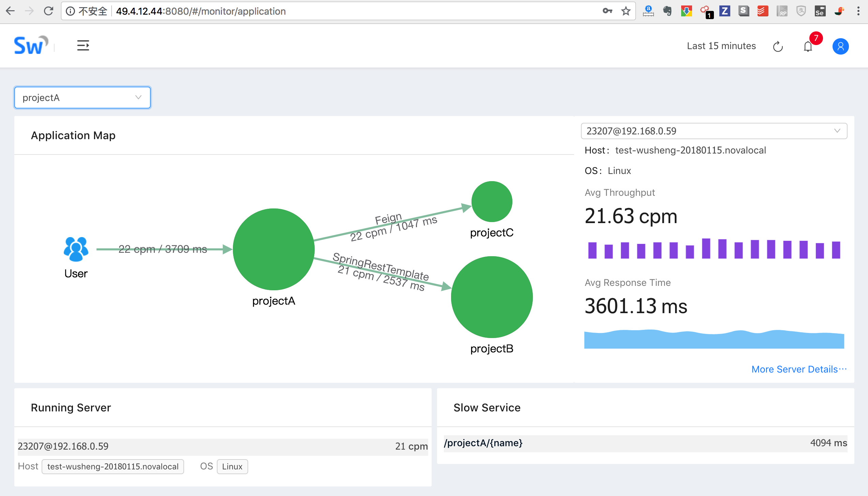
Task: Click the saved password key icon
Action: click(x=607, y=11)
